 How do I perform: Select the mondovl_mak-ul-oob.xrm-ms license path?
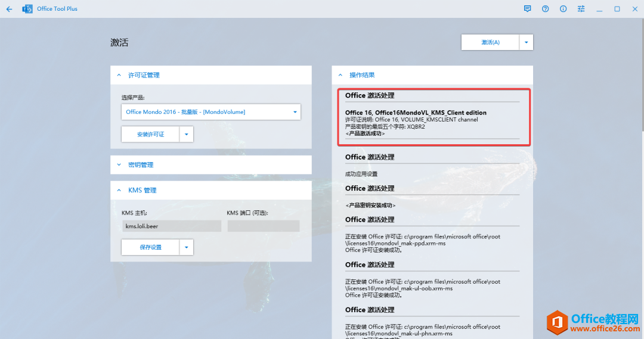click(423, 285)
